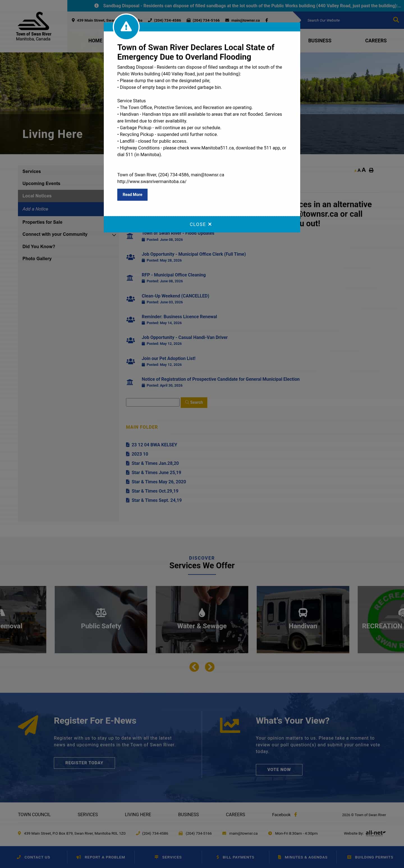This screenshot has height=868, width=404.
Task: Select the medium text size A
Action: click(x=359, y=170)
